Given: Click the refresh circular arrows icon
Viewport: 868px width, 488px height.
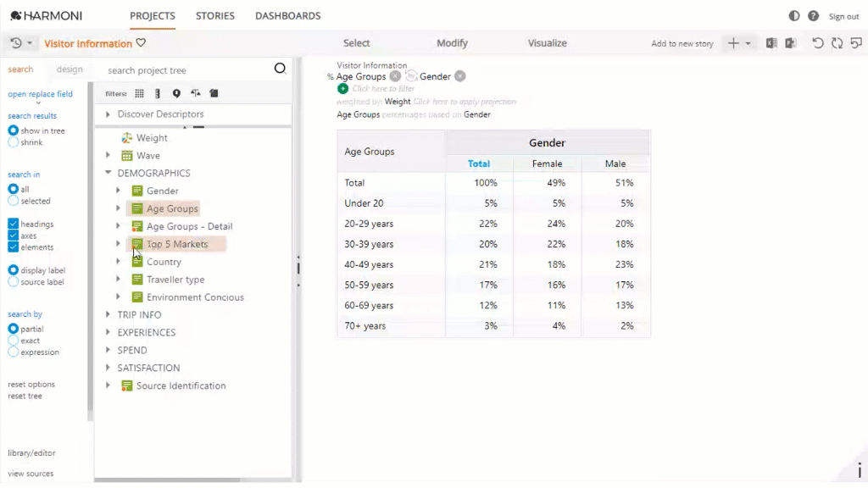Looking at the screenshot, I should point(837,43).
